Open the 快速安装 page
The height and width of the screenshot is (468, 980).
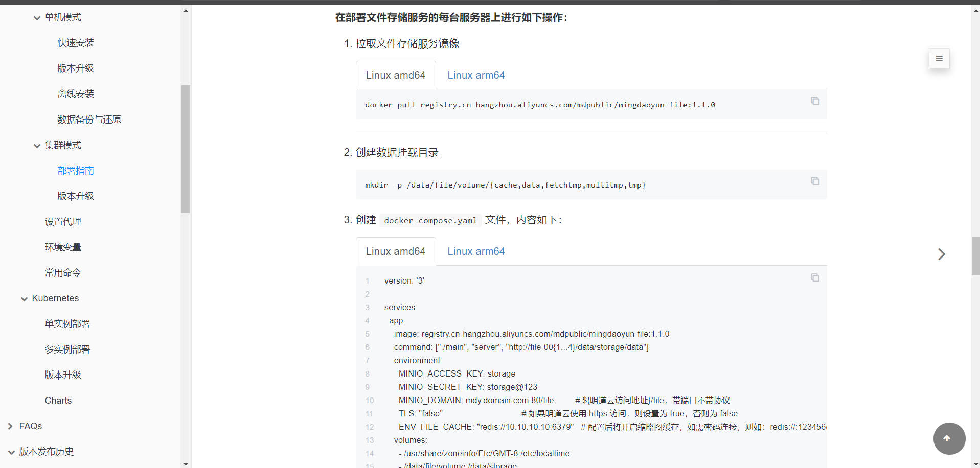tap(76, 43)
